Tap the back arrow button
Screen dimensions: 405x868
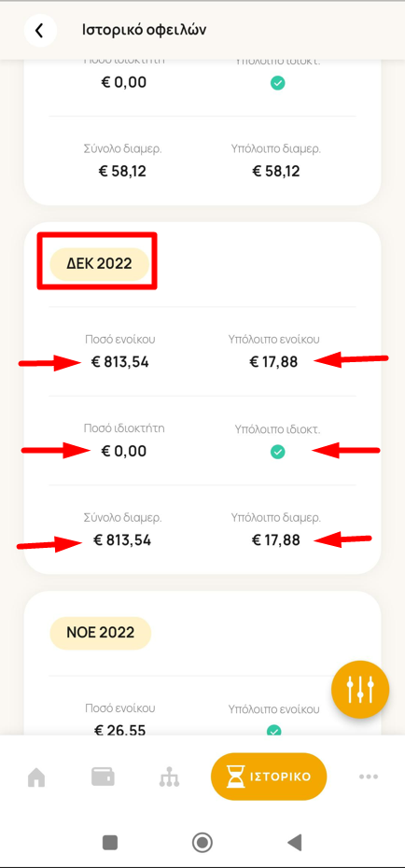tap(40, 31)
